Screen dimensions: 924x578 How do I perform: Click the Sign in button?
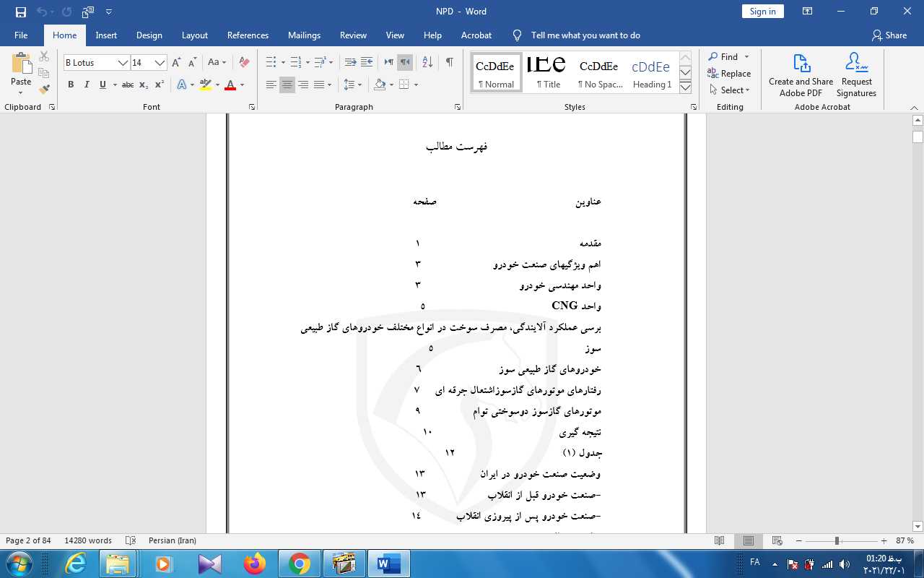tap(762, 12)
